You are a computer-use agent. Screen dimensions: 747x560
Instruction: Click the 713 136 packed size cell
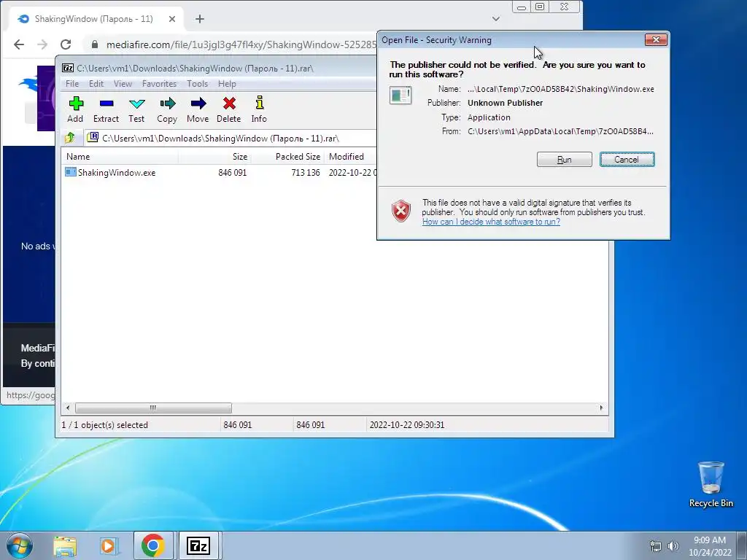[x=306, y=173]
